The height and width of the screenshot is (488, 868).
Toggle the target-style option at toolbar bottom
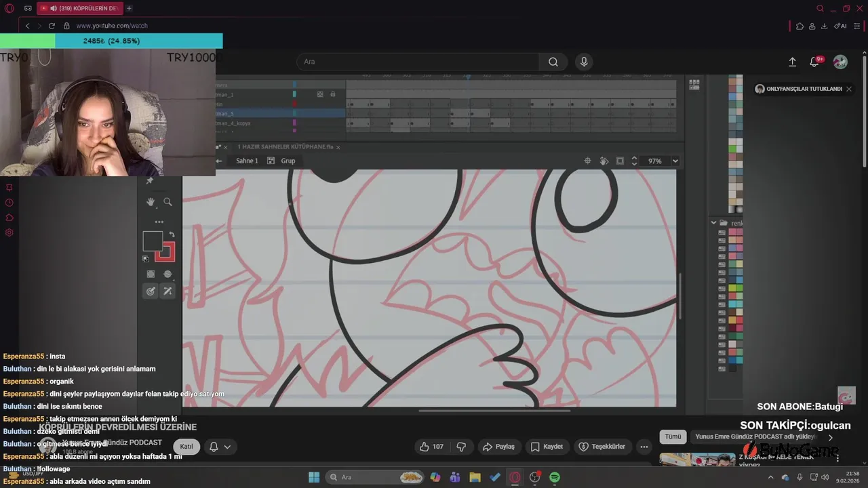pyautogui.click(x=151, y=291)
